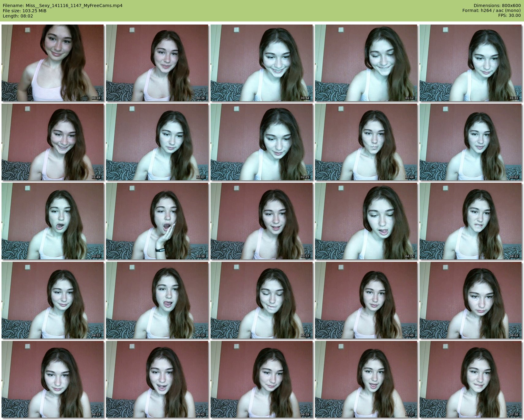
Task: Click the Dimensions 800x600 label
Action: 497,6
